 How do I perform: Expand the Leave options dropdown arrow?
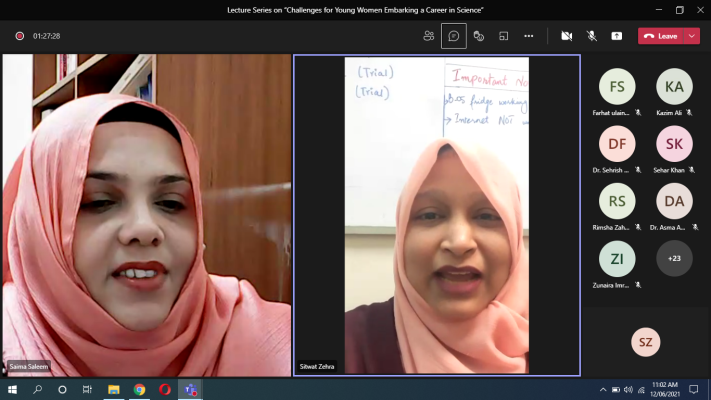(693, 36)
